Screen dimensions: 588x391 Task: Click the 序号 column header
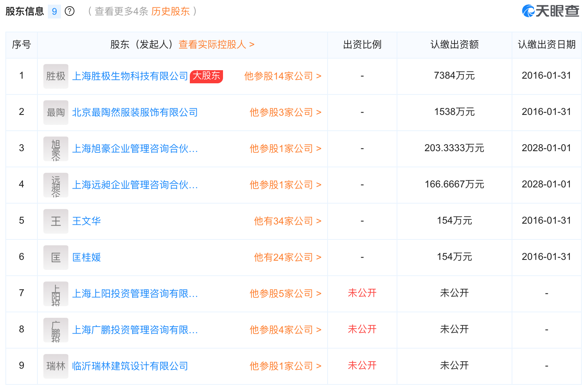[22, 45]
